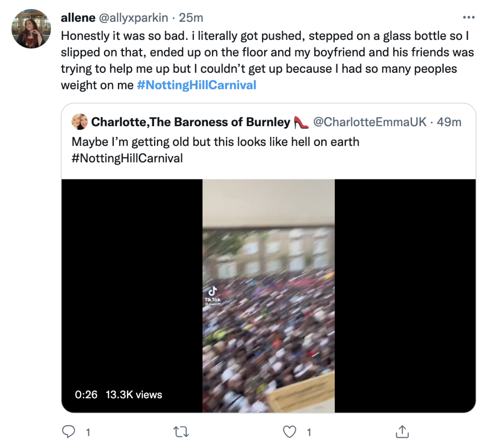
Task: Play the crowd video in quoted tweet
Action: [268, 296]
